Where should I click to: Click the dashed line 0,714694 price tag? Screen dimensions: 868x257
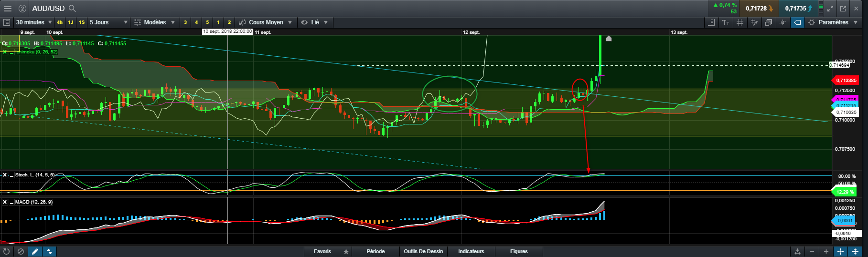pos(839,65)
